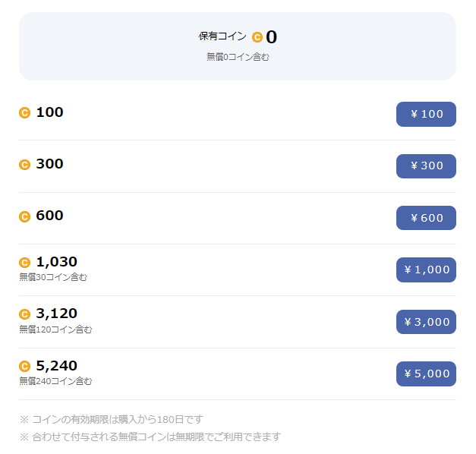This screenshot has height=454, width=476.
Task: Click the ¥300 purchase button
Action: pos(426,166)
